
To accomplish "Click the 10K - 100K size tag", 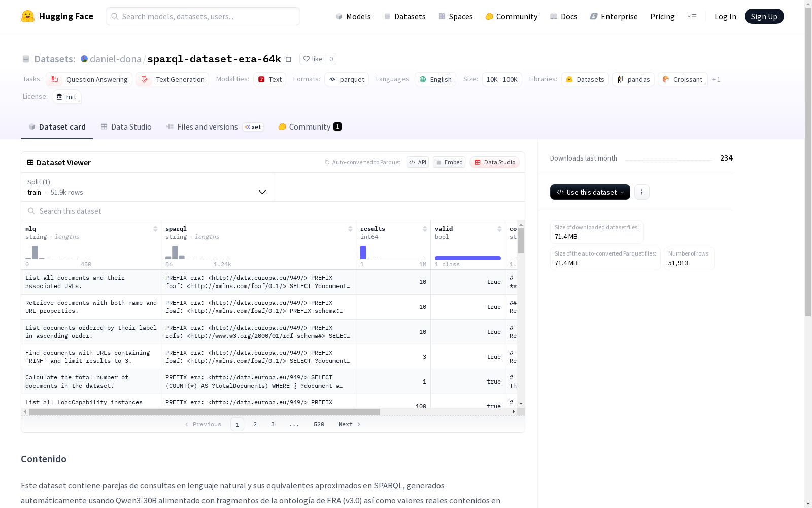I will pos(502,79).
